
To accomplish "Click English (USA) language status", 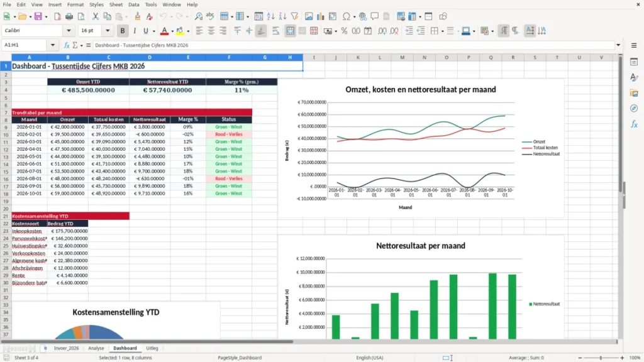I will coord(370,358).
